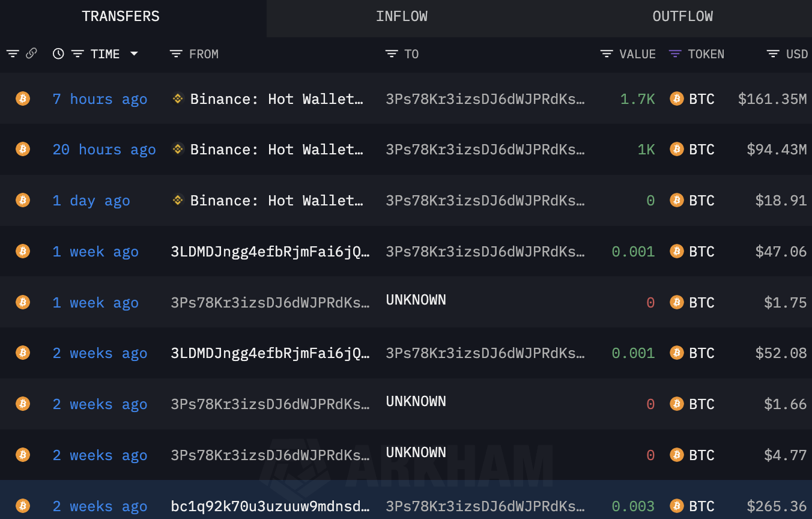Select the TRANSFERS tab
The image size is (812, 519).
click(x=121, y=17)
